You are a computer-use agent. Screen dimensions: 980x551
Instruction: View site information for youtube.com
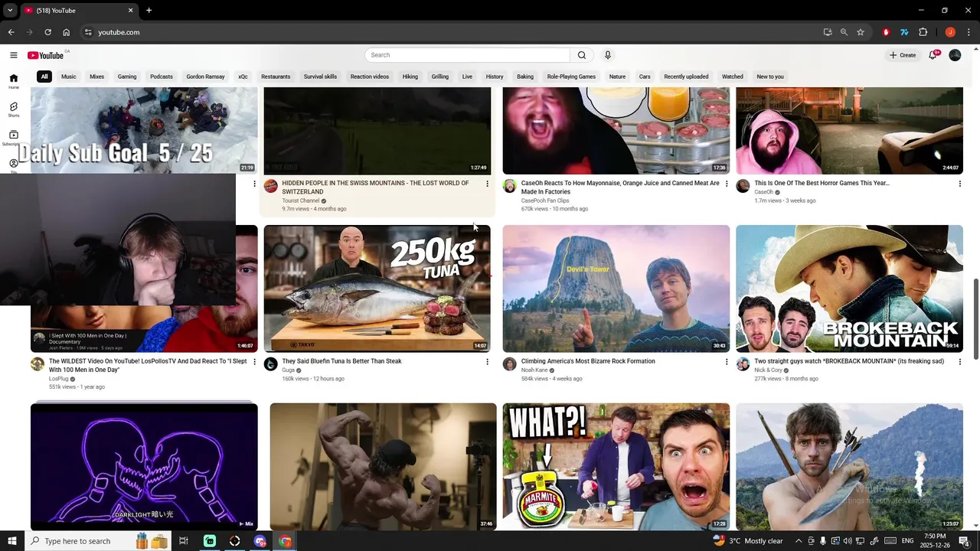point(88,32)
